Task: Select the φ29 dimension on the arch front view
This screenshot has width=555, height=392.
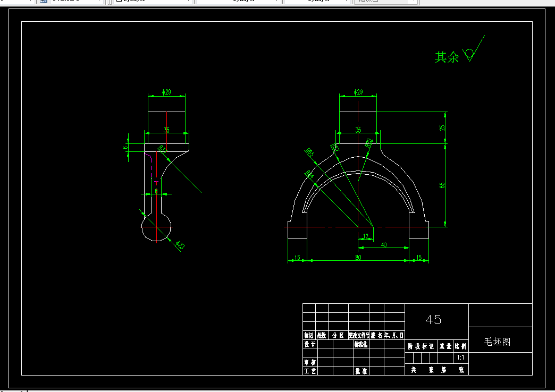Action: [358, 92]
